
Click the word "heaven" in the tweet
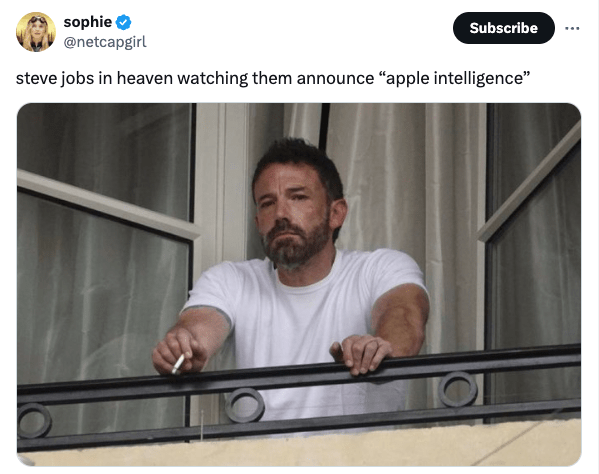pyautogui.click(x=145, y=78)
